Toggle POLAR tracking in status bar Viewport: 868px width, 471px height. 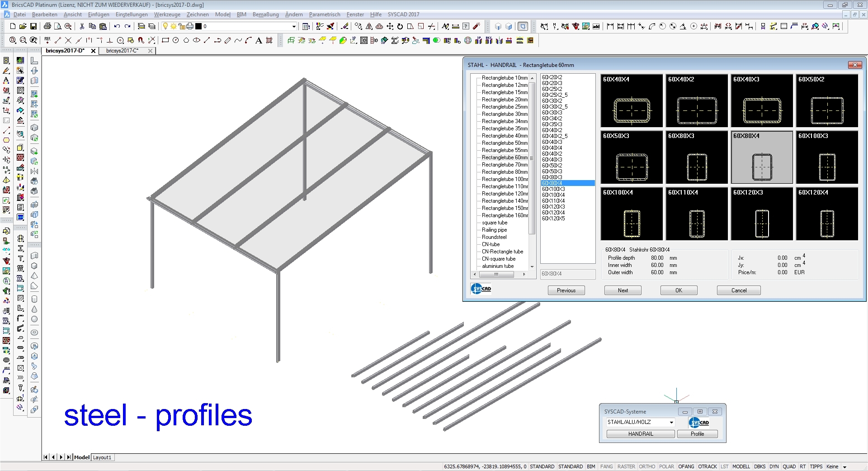pyautogui.click(x=666, y=466)
